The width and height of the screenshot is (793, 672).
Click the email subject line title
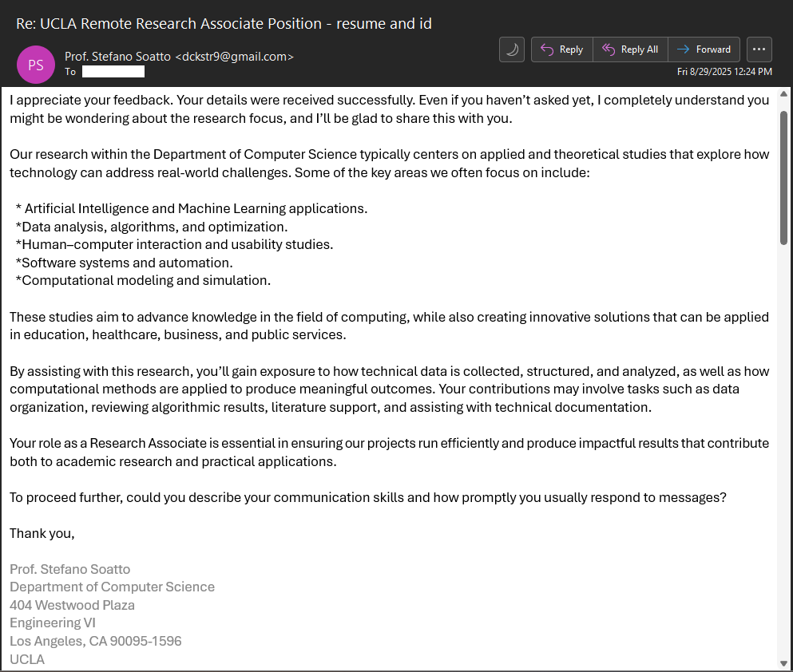224,24
